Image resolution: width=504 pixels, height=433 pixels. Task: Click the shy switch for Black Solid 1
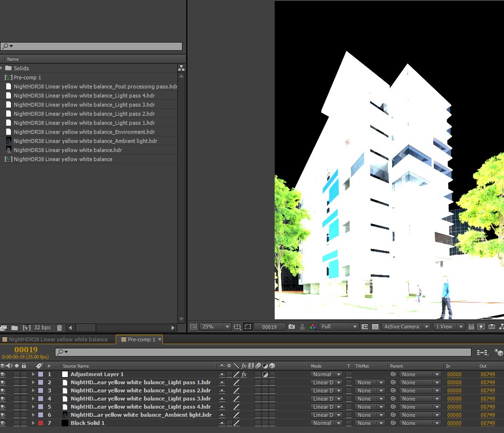pos(222,423)
